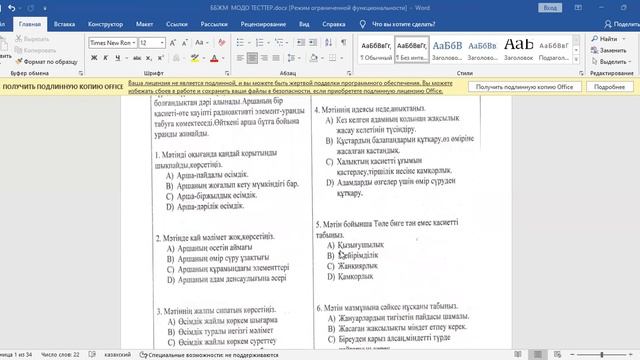
Task: Click the Число слов word count status
Action: tap(60, 355)
